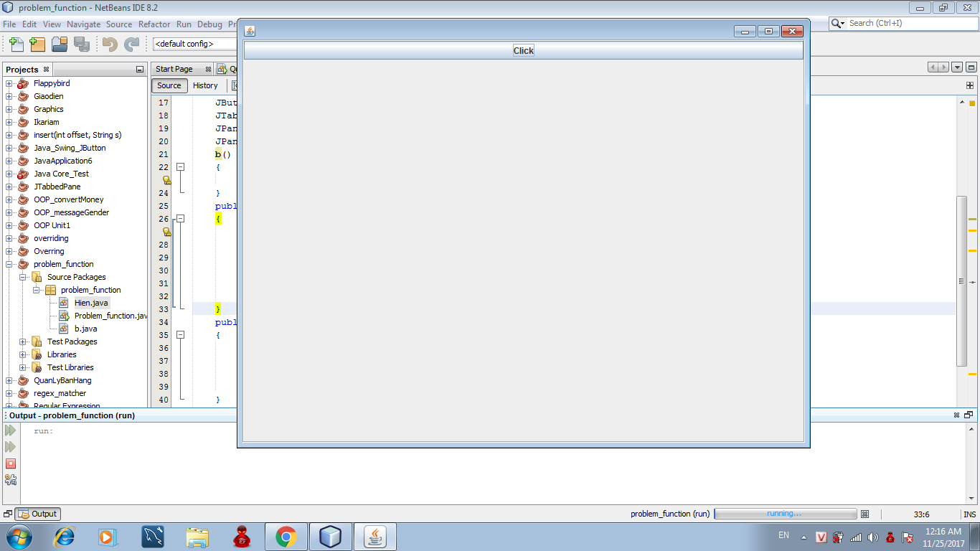The width and height of the screenshot is (980, 551).
Task: Expand the Flappybird project node
Action: tap(9, 83)
